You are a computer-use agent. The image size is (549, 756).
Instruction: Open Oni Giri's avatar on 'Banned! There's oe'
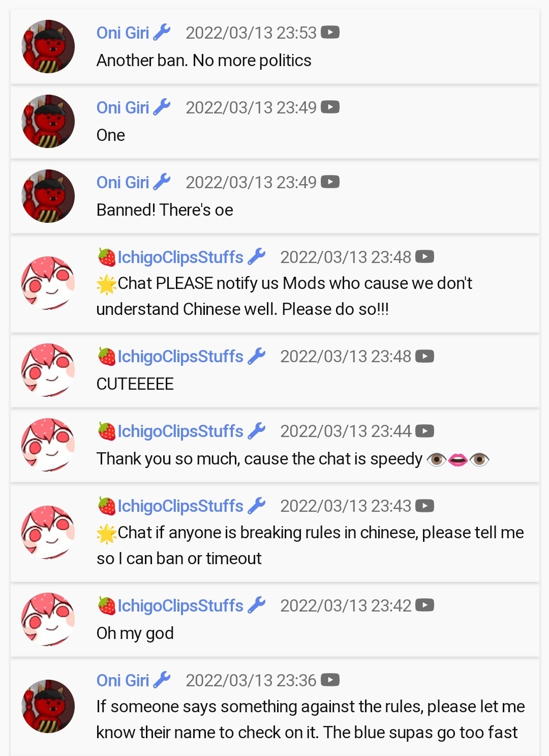point(48,196)
